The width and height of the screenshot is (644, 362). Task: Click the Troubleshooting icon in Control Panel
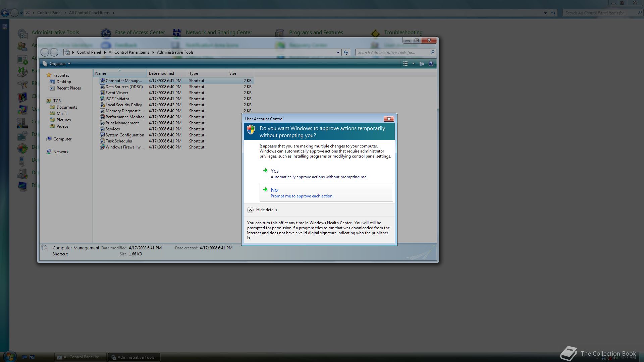tap(375, 33)
